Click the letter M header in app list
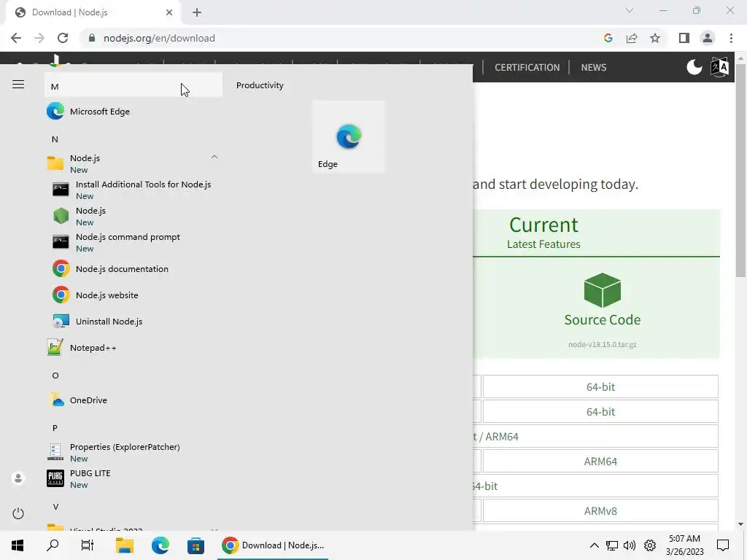Screen dimensions: 747x560 tap(133, 86)
